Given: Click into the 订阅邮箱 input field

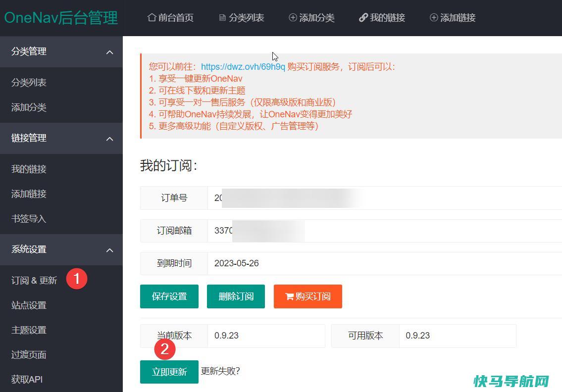Looking at the screenshot, I should point(385,230).
